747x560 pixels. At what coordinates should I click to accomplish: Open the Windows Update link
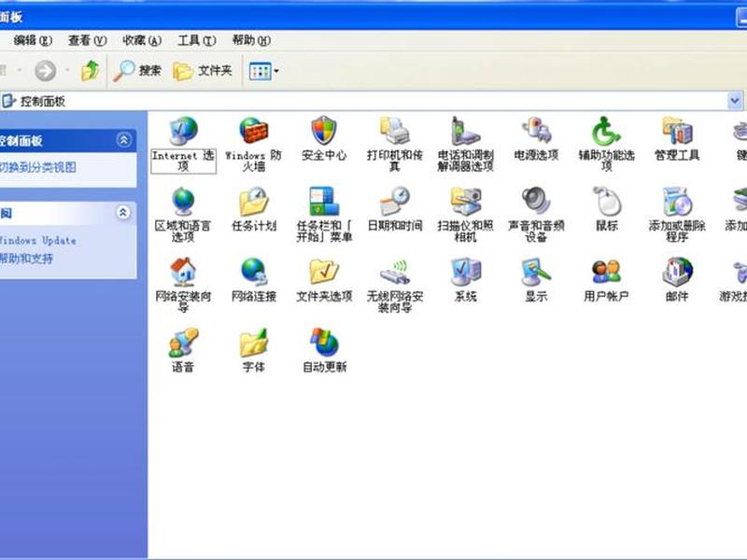(38, 240)
